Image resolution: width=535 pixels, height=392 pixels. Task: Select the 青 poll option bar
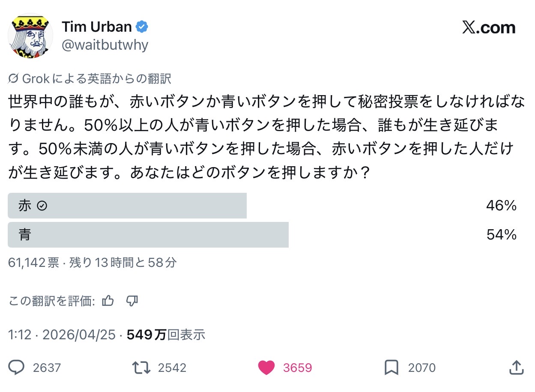tap(148, 235)
